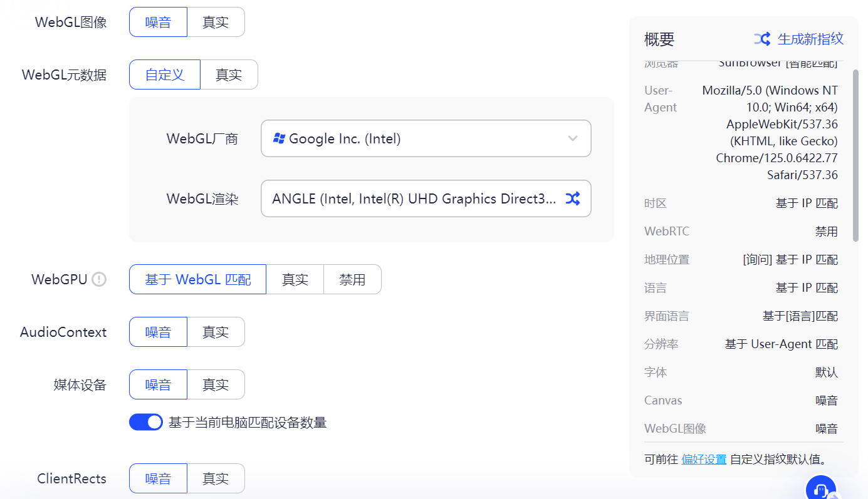
Task: Set AudioContext to 真实
Action: coord(216,332)
